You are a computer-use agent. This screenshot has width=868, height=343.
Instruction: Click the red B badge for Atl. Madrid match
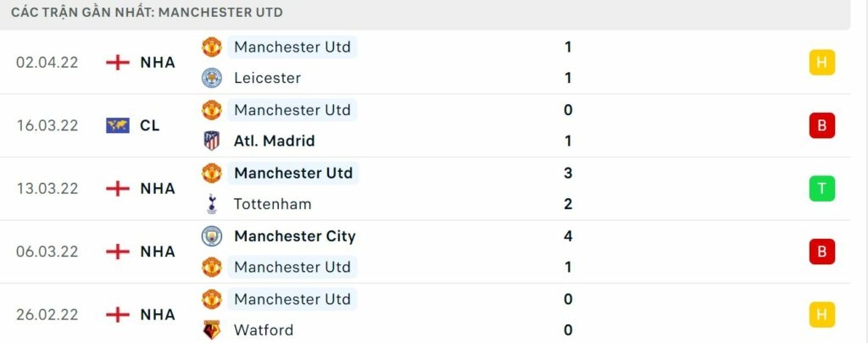coord(821,125)
